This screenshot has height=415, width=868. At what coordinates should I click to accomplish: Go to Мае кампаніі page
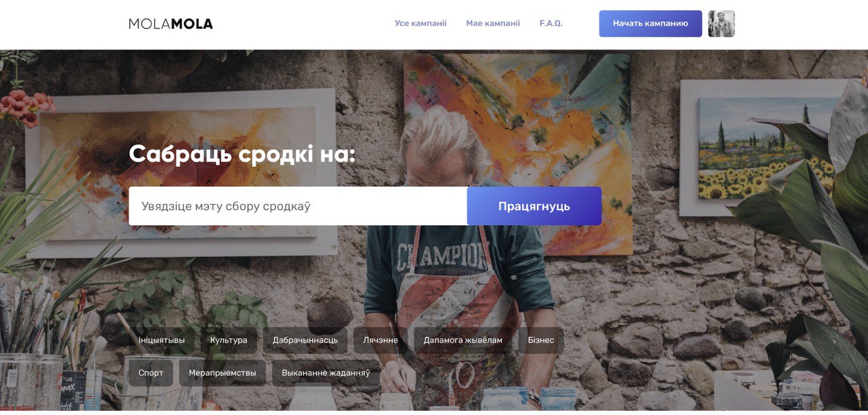click(x=493, y=23)
